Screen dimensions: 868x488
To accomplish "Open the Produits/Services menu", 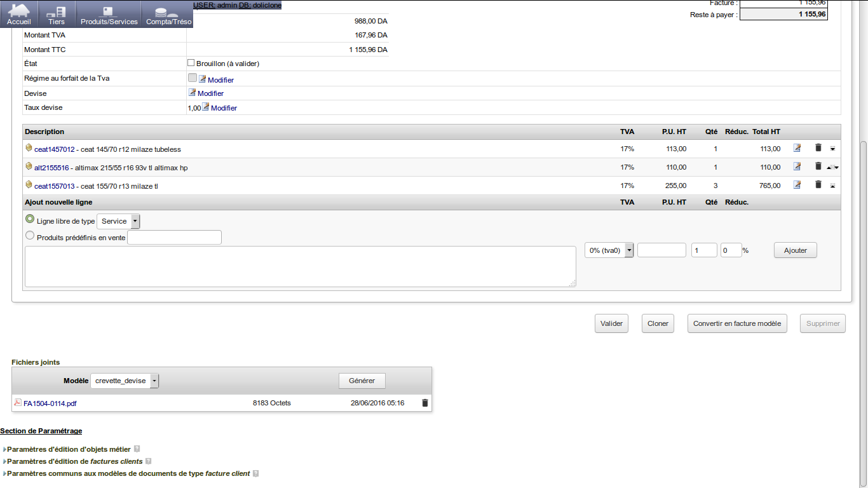I will 109,14.
